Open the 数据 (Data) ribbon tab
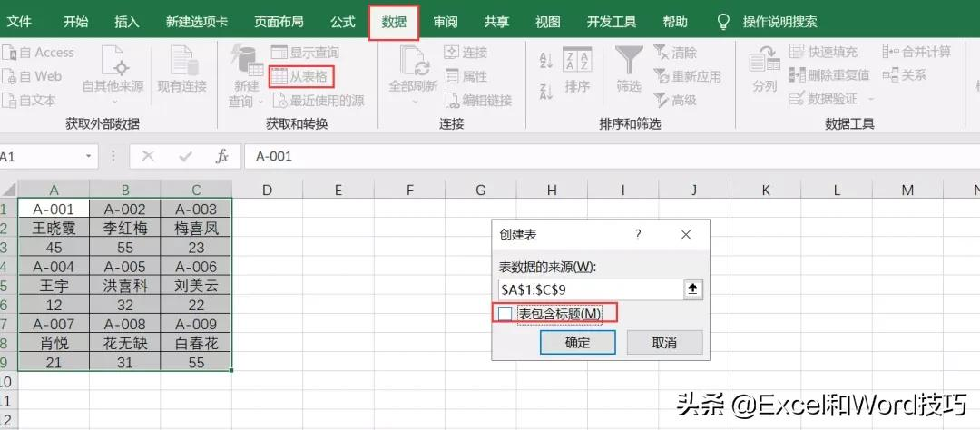Image resolution: width=980 pixels, height=430 pixels. tap(394, 22)
